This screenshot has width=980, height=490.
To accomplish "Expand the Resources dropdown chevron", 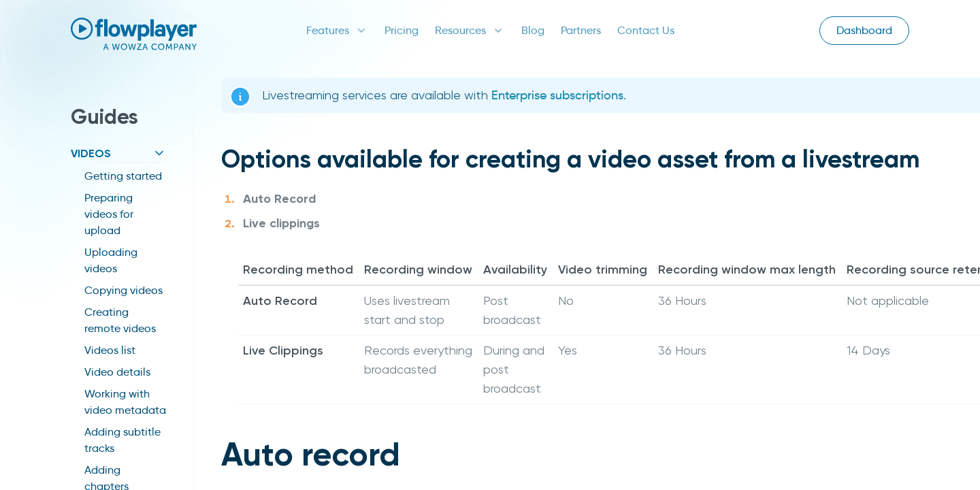I will pos(498,31).
